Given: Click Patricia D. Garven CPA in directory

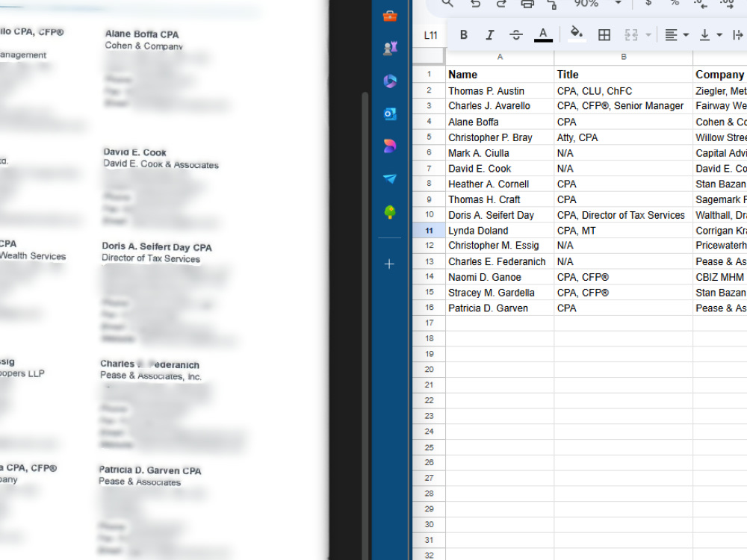Looking at the screenshot, I should pos(150,470).
